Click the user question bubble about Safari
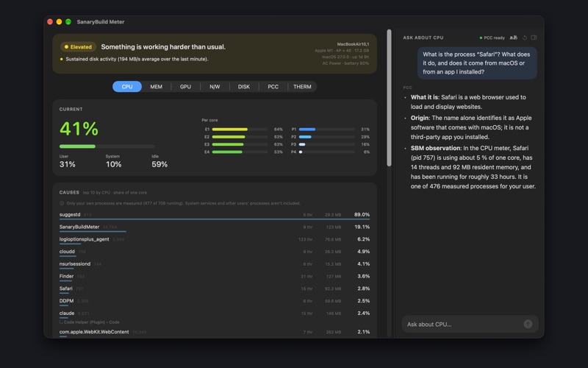This screenshot has height=368, width=588. pyautogui.click(x=477, y=63)
